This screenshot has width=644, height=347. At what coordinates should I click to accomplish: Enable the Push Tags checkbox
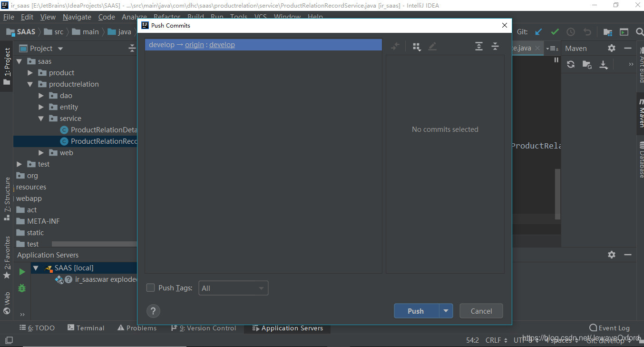pyautogui.click(x=151, y=288)
